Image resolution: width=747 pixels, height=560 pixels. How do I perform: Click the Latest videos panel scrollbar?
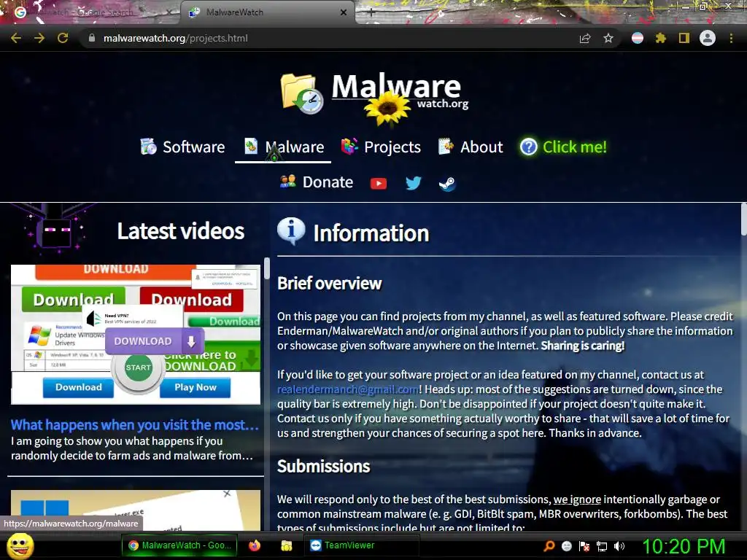coord(267,269)
